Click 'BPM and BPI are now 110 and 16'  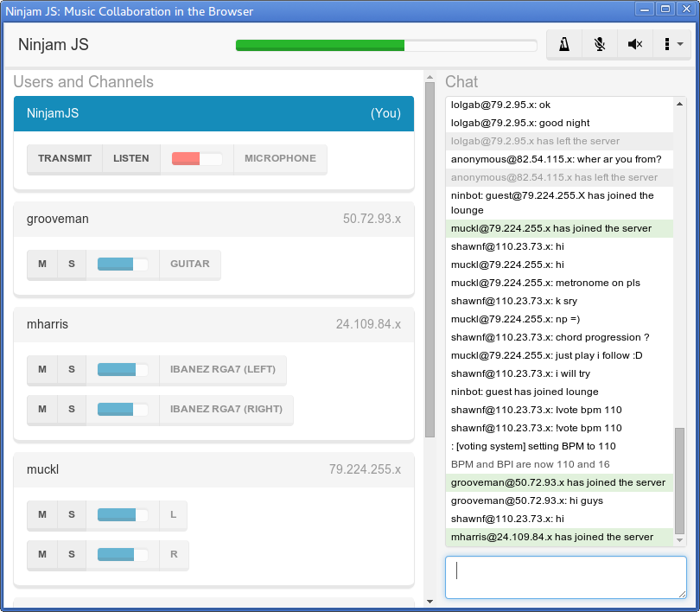click(559, 464)
